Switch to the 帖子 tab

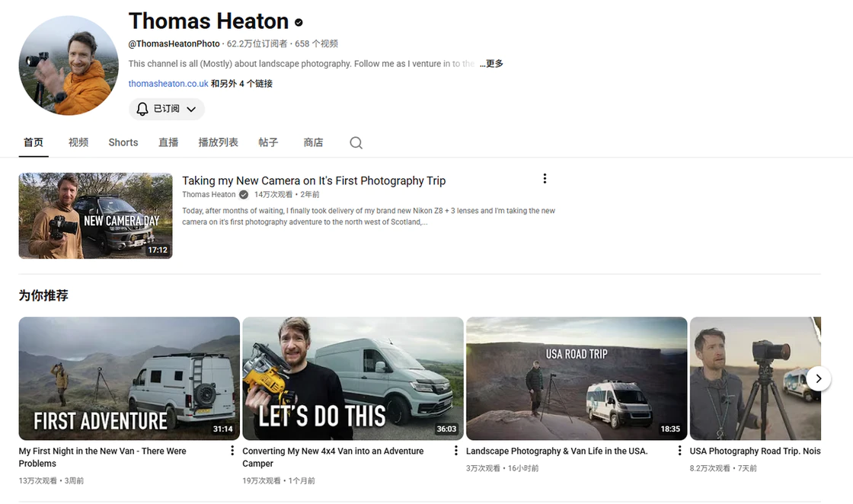click(x=268, y=142)
